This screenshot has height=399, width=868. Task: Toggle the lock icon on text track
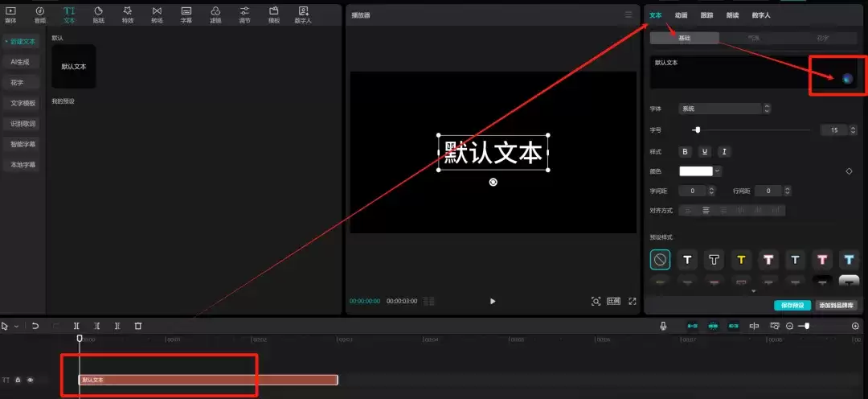point(18,380)
